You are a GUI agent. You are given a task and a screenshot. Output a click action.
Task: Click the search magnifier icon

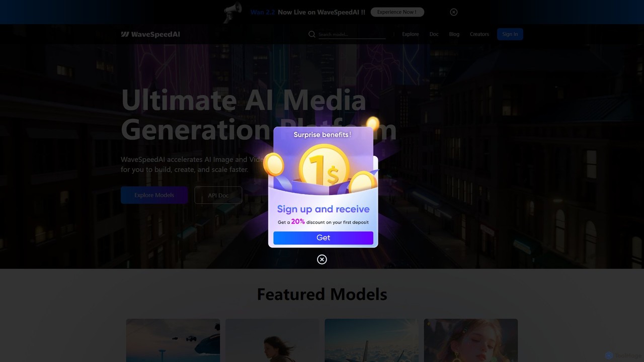point(312,34)
